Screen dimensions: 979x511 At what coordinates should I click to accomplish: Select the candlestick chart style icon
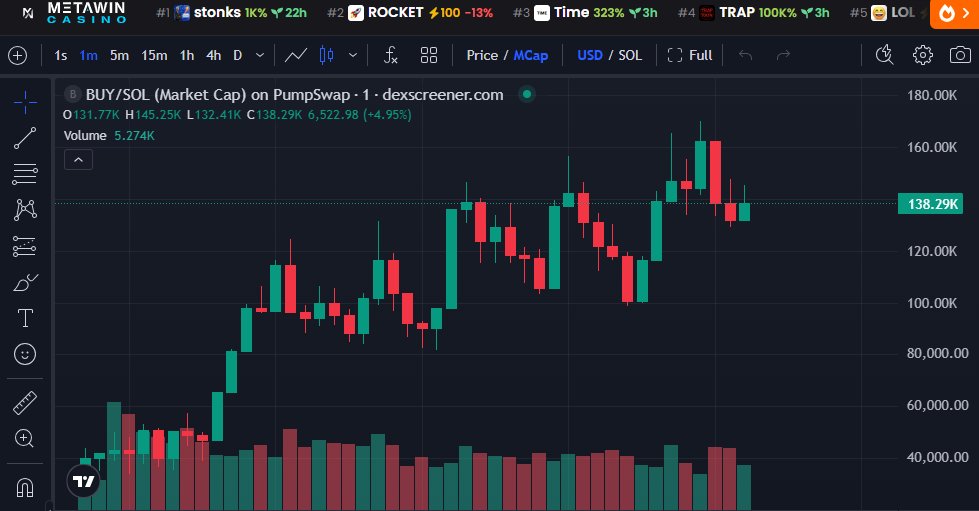(x=326, y=56)
